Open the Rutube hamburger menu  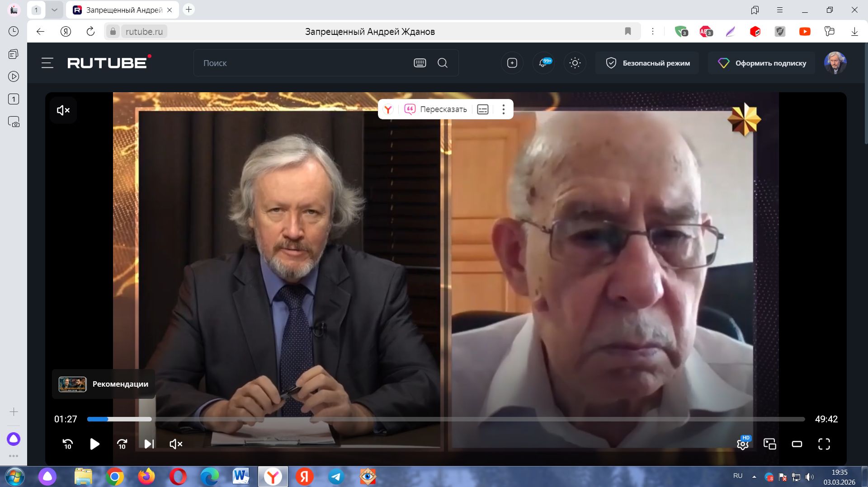tap(47, 63)
